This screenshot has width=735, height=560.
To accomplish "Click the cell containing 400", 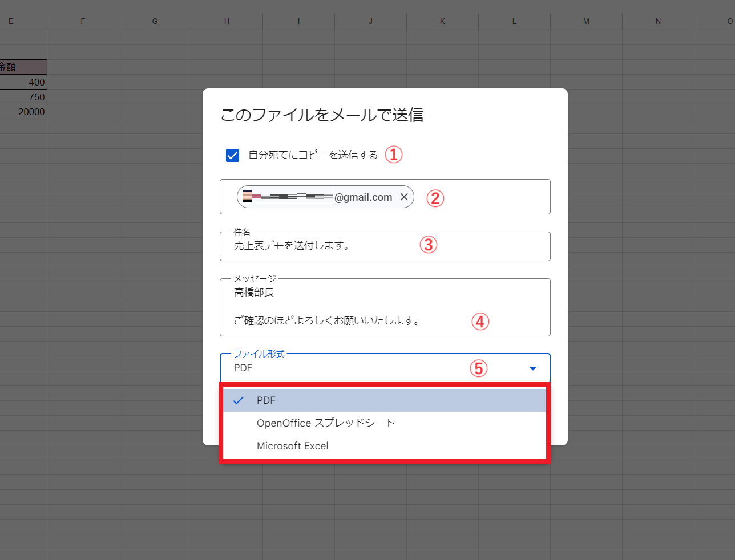I will click(23, 82).
